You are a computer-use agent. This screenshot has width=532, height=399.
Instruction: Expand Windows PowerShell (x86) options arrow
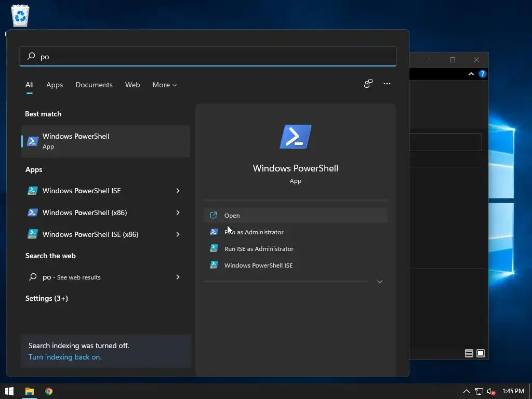pos(178,212)
